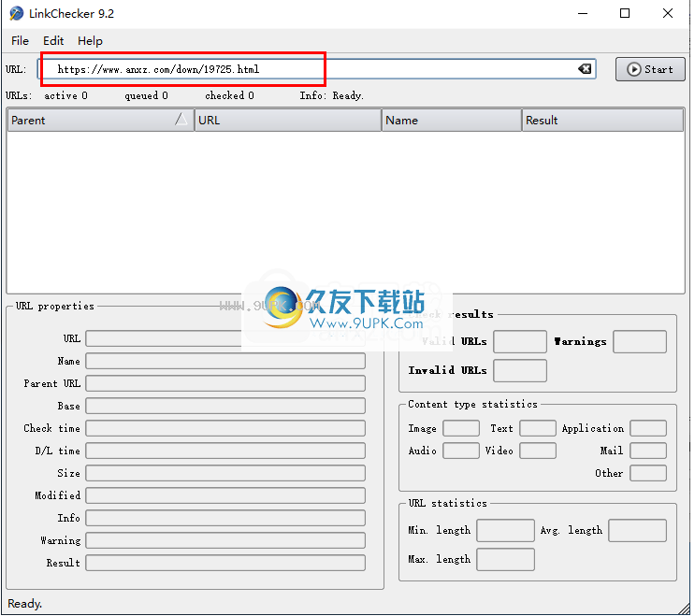This screenshot has height=616, width=695.
Task: Click the Audio content type box
Action: click(461, 451)
